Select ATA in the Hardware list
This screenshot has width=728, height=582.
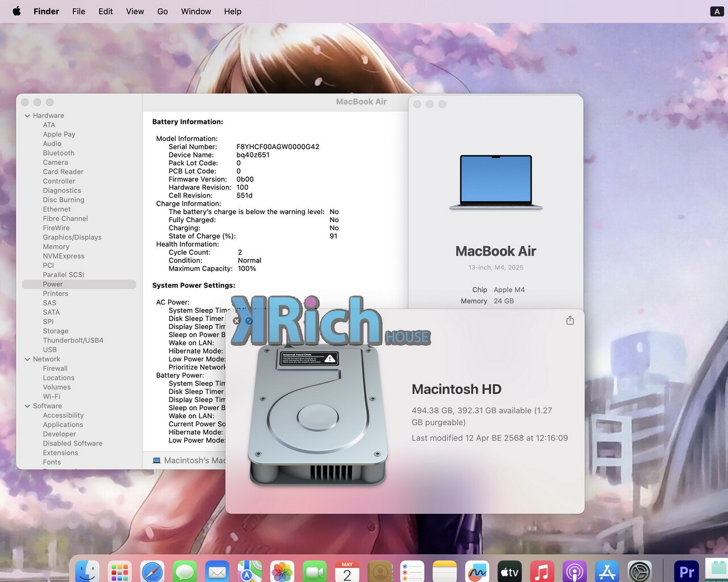click(49, 125)
